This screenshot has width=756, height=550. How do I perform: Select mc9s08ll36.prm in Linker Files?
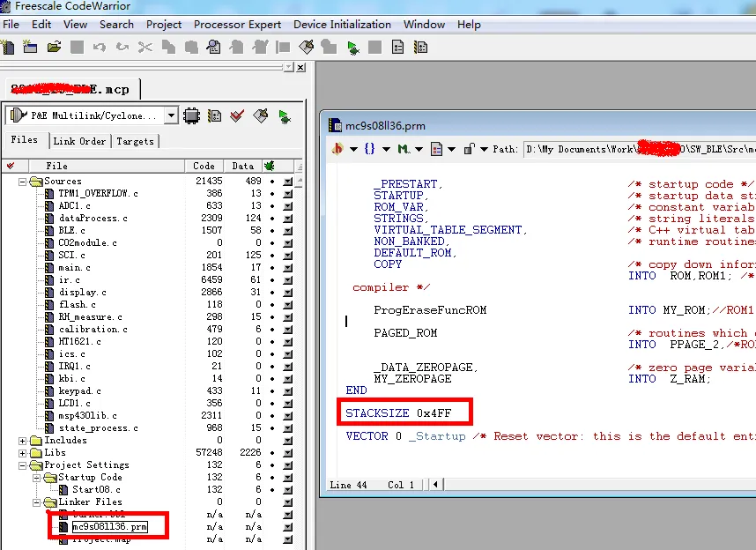[x=109, y=527]
